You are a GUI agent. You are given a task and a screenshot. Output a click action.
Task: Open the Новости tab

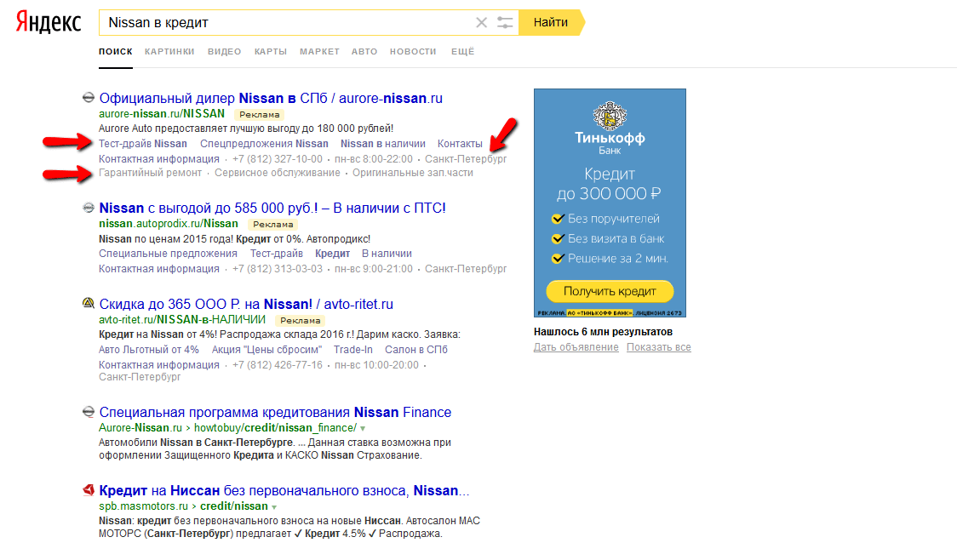[413, 52]
